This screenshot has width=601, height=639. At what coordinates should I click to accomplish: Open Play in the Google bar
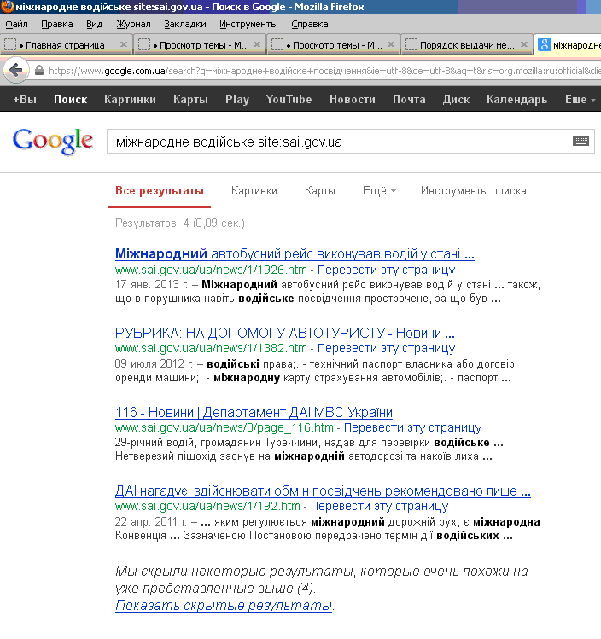[237, 99]
